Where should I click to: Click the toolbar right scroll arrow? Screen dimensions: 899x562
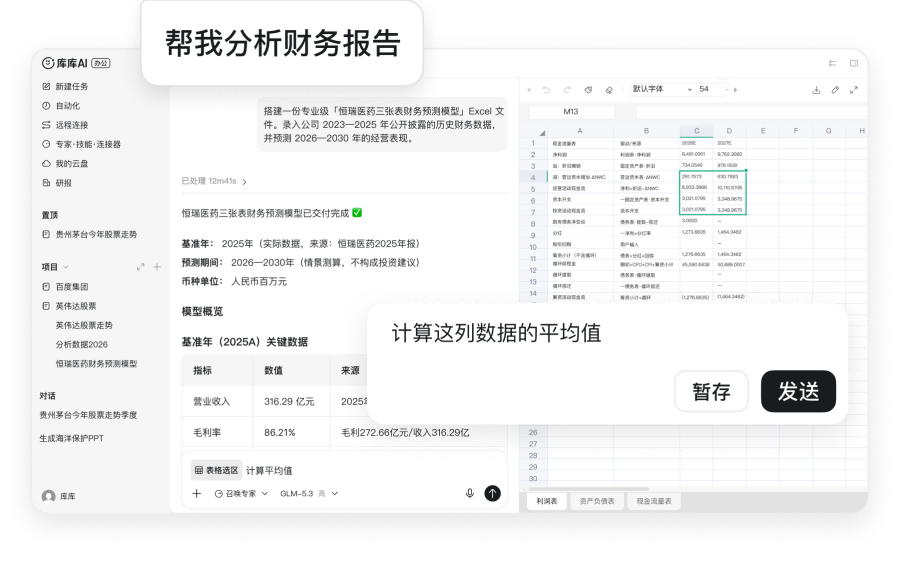[736, 90]
